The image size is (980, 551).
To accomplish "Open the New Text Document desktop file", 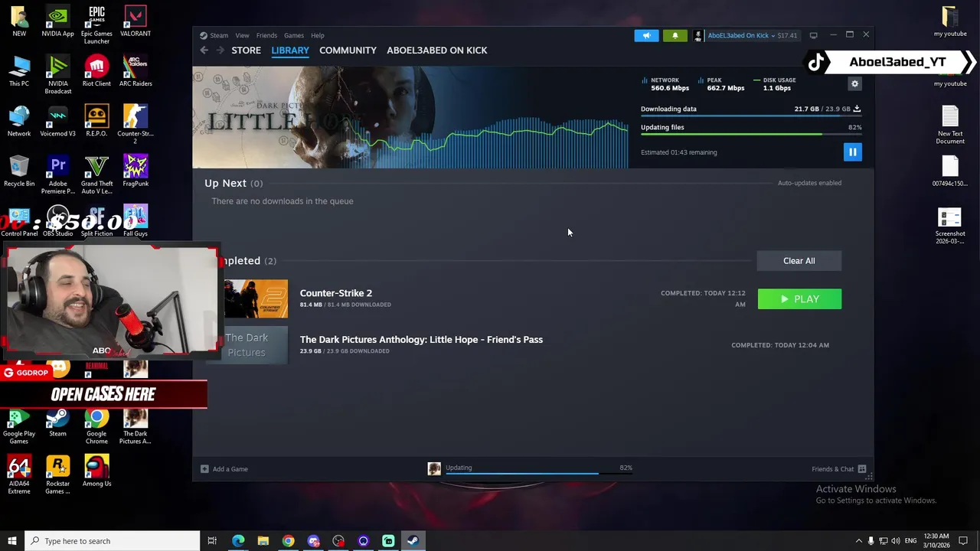I will 950,126.
